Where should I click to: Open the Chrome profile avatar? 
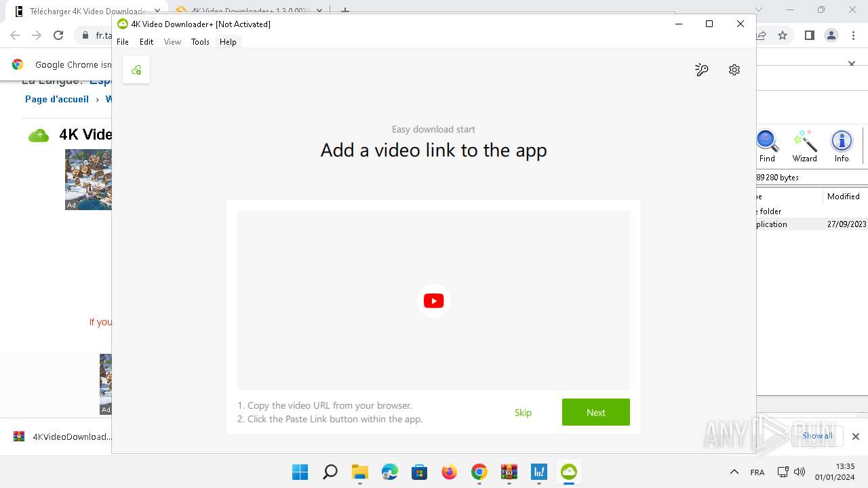[831, 35]
